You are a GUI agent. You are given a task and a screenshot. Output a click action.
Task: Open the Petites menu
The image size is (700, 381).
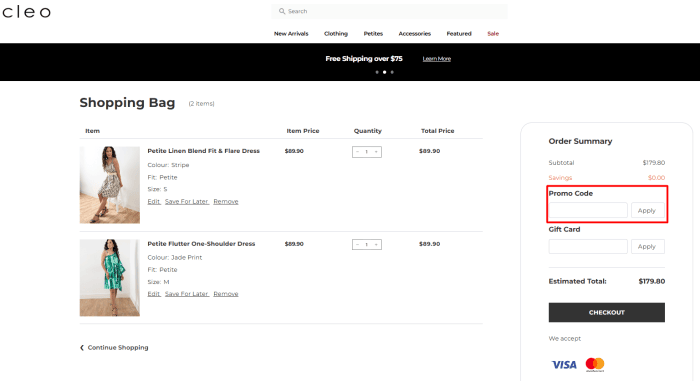click(373, 33)
